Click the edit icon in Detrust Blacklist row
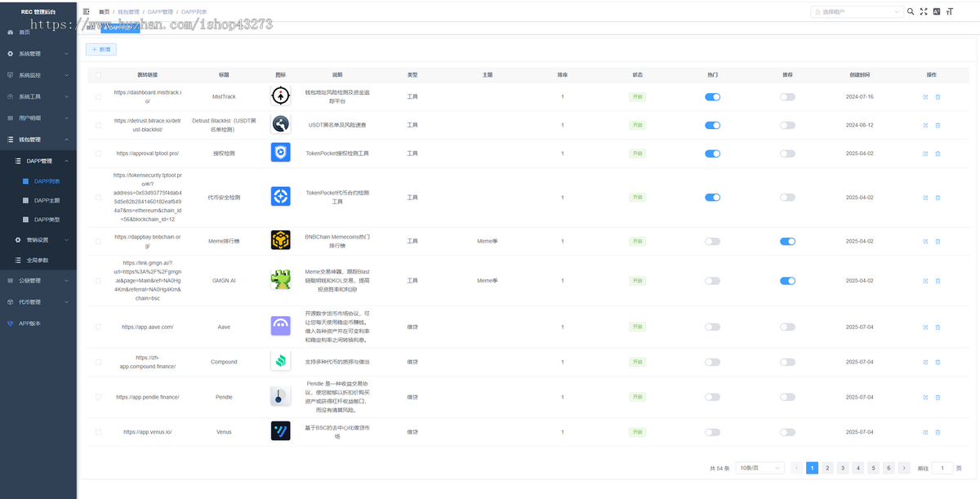 (x=925, y=125)
